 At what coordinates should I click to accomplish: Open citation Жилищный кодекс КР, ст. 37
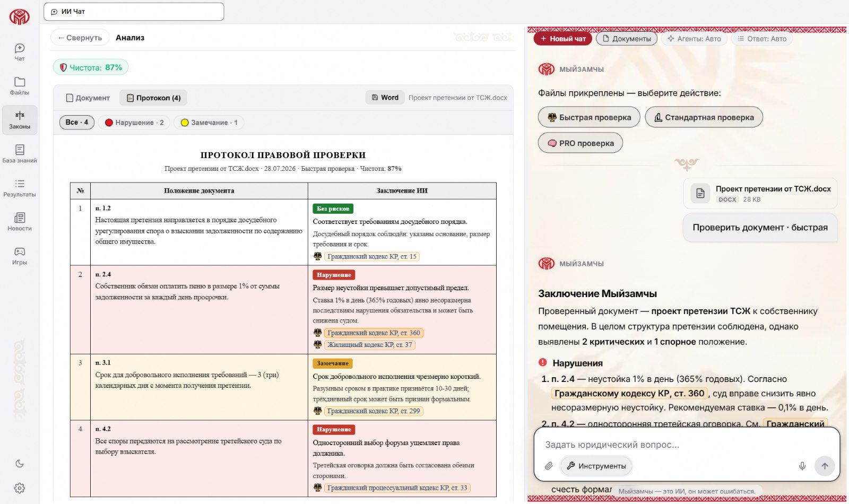370,344
